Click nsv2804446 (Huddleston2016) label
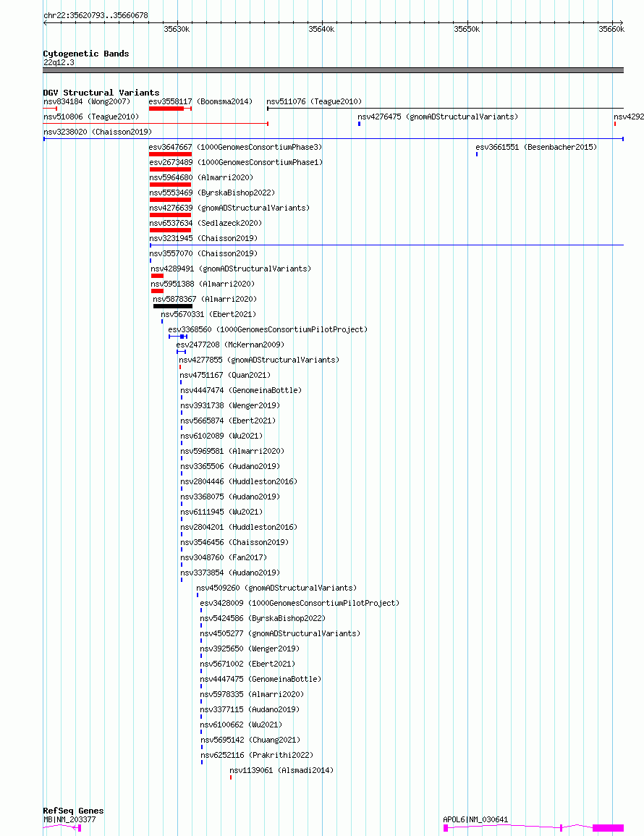 (239, 481)
